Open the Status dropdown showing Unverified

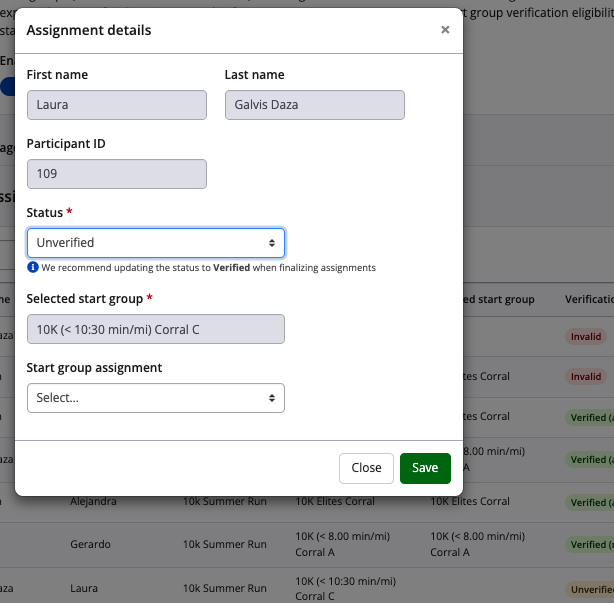click(155, 243)
